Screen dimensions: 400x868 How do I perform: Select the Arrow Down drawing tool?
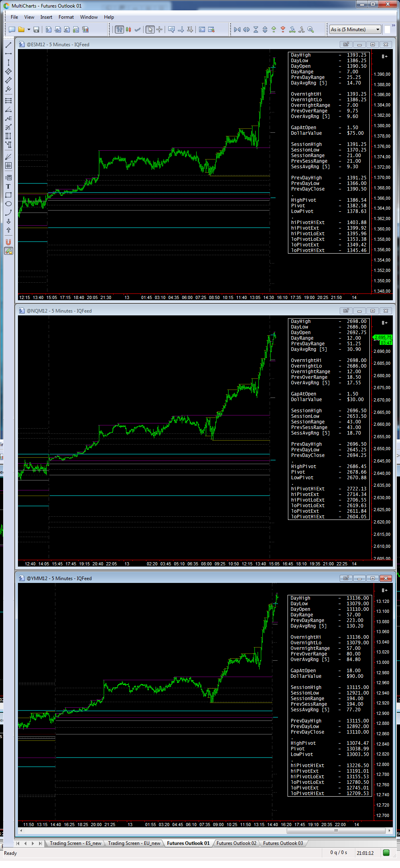8,221
